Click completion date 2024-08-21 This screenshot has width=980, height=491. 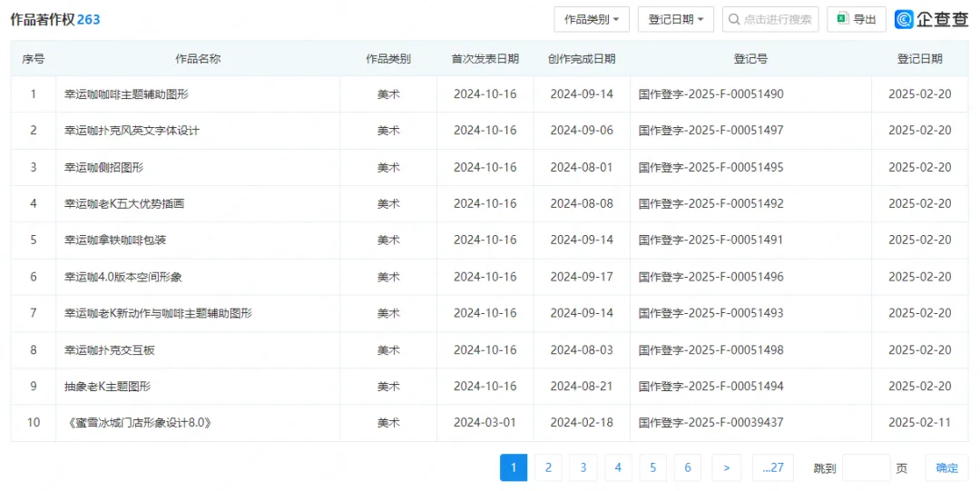point(582,386)
